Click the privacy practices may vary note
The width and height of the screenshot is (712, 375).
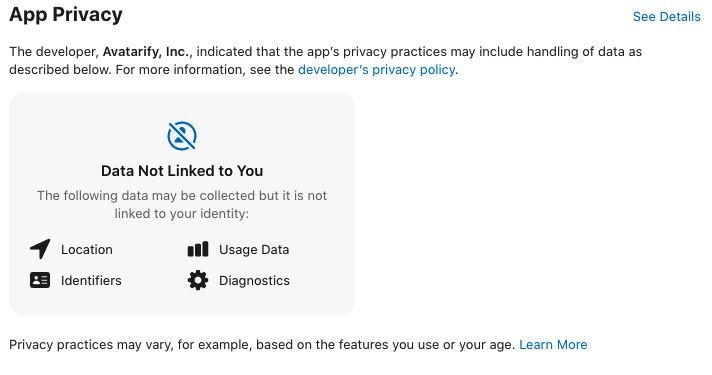pos(262,345)
